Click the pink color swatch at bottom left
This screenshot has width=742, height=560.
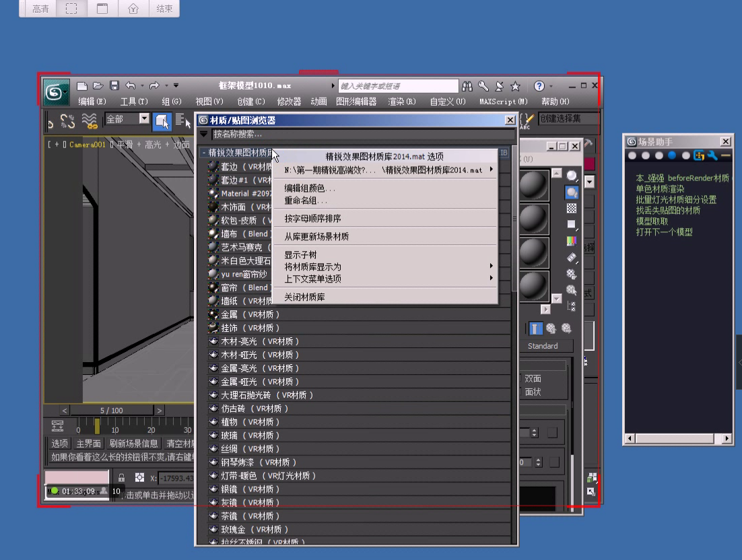tap(76, 477)
